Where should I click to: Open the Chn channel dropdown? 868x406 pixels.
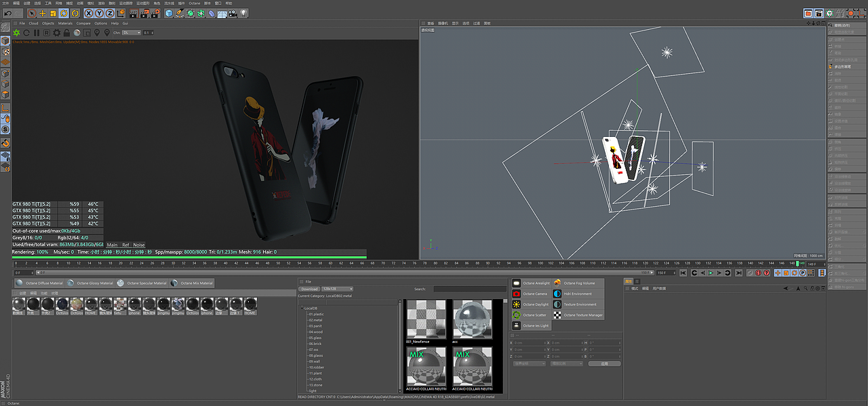point(132,33)
